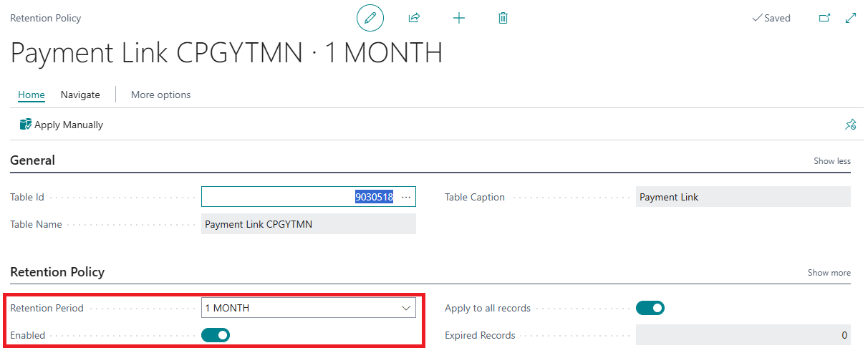This screenshot has width=868, height=353.
Task: Click the Apply Manually database icon
Action: point(26,125)
